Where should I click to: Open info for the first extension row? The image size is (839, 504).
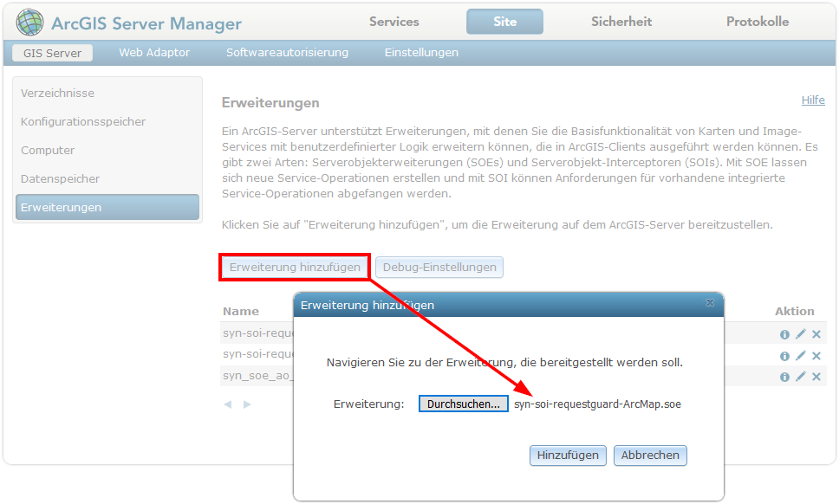(784, 333)
